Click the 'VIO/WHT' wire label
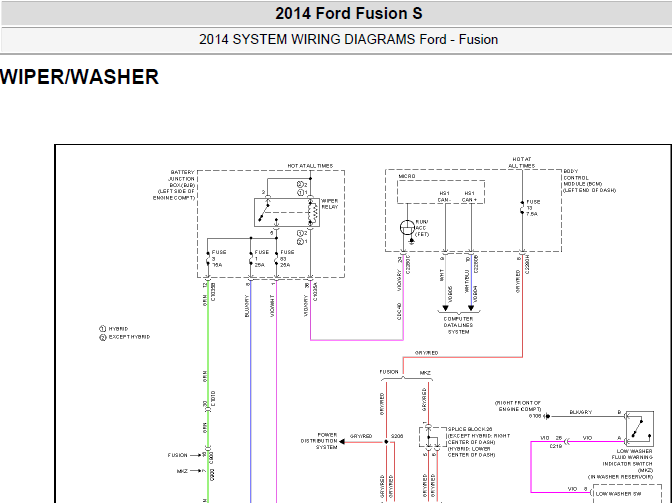Viewport: 672px width, 503px height. [272, 305]
